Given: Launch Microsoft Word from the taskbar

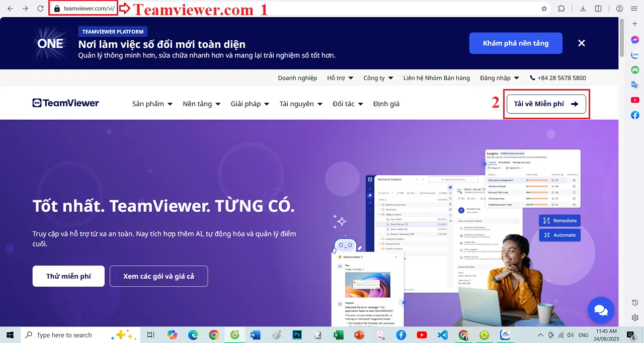Looking at the screenshot, I should click(256, 335).
